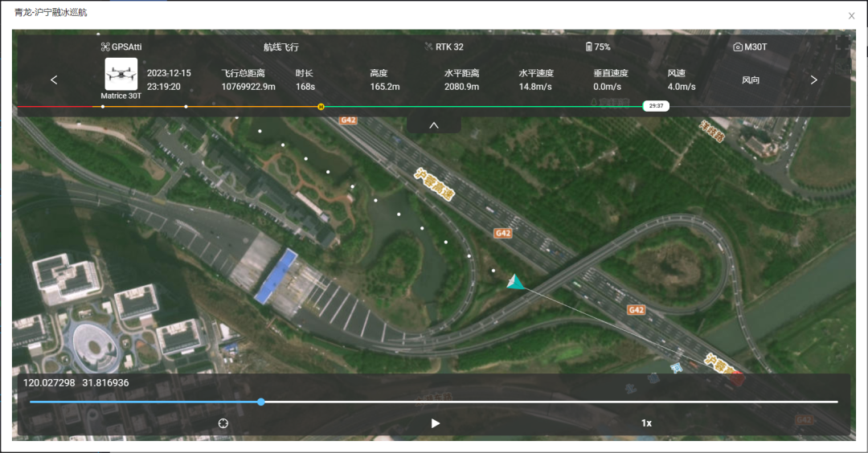Click the 航线飞行 flight mode label
Viewport: 868px width, 453px height.
click(x=281, y=47)
